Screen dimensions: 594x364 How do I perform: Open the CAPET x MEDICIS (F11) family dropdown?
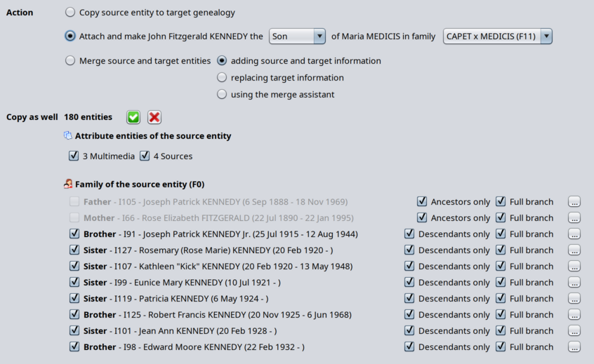[497, 36]
